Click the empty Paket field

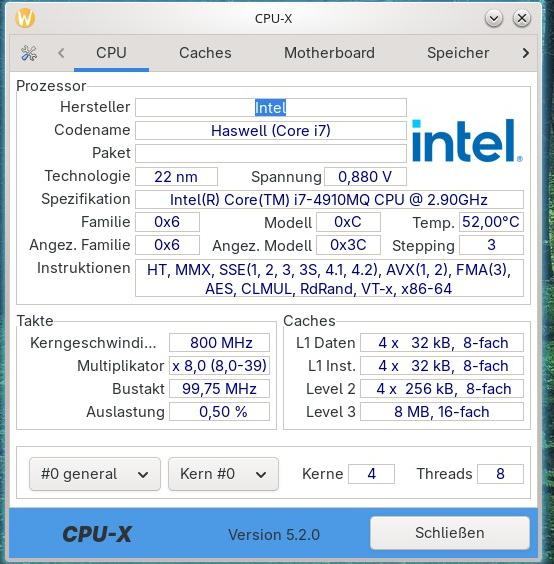click(271, 154)
